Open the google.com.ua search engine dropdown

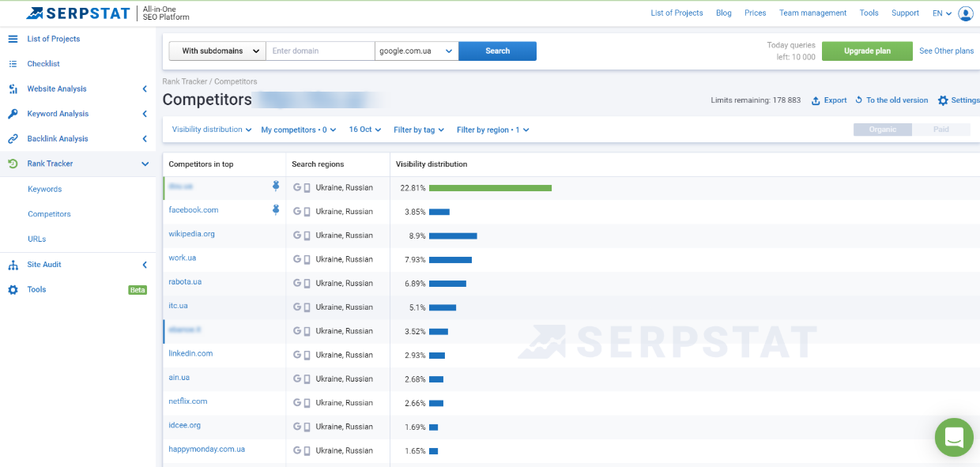point(416,51)
